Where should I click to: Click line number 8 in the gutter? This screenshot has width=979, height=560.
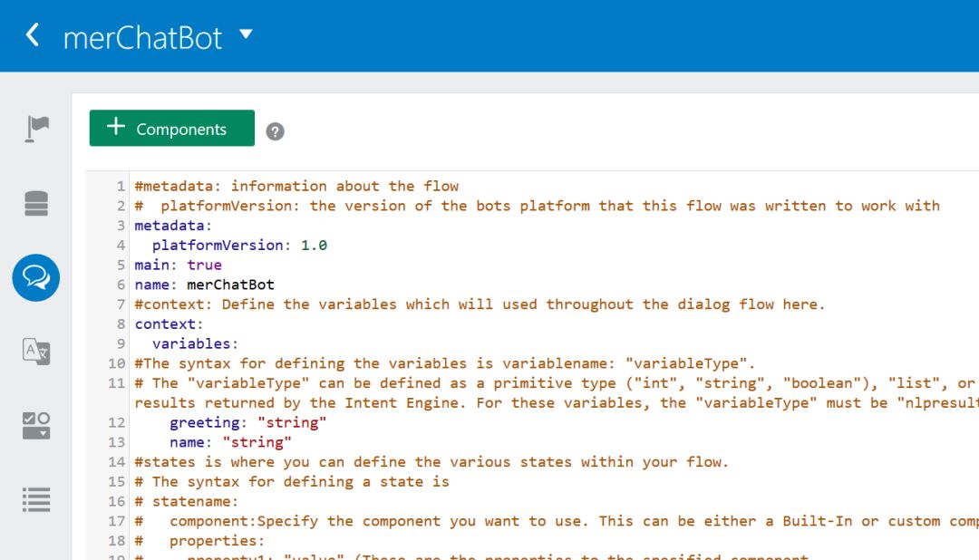[x=121, y=324]
